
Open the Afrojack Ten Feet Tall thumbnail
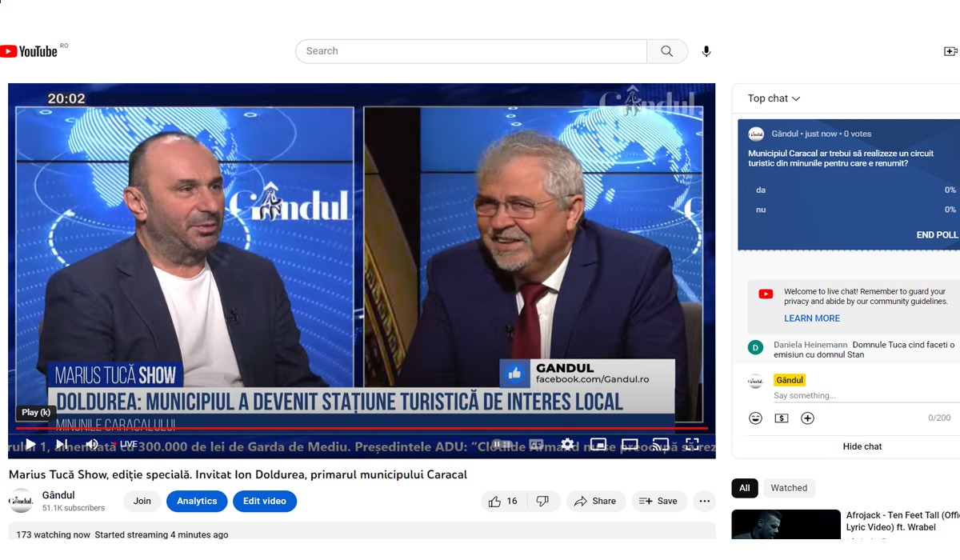(786, 524)
